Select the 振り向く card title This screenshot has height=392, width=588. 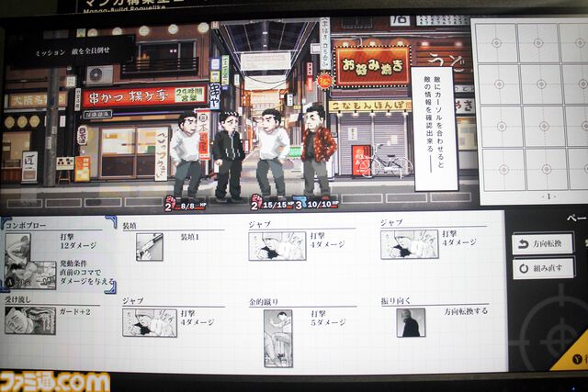[x=396, y=300]
